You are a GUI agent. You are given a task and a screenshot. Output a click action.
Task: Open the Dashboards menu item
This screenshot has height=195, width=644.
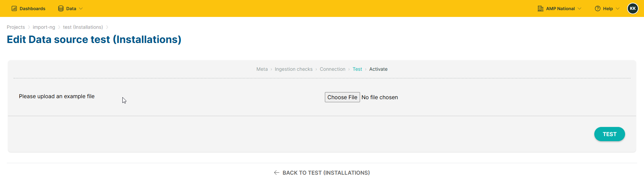32,8
